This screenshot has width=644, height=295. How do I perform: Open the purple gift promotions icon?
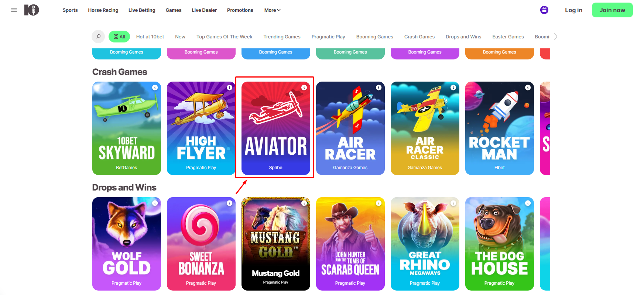(x=544, y=10)
